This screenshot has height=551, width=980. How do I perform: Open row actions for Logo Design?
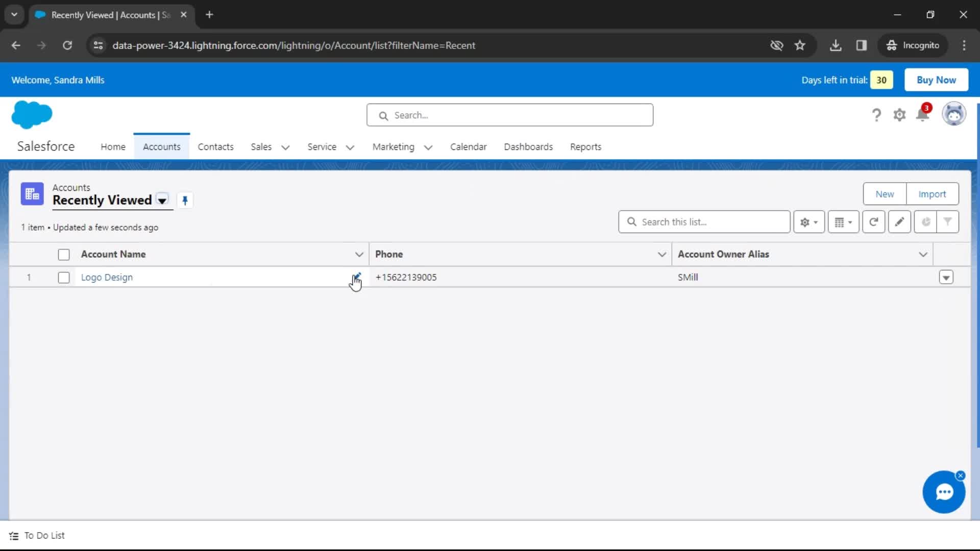tap(946, 278)
